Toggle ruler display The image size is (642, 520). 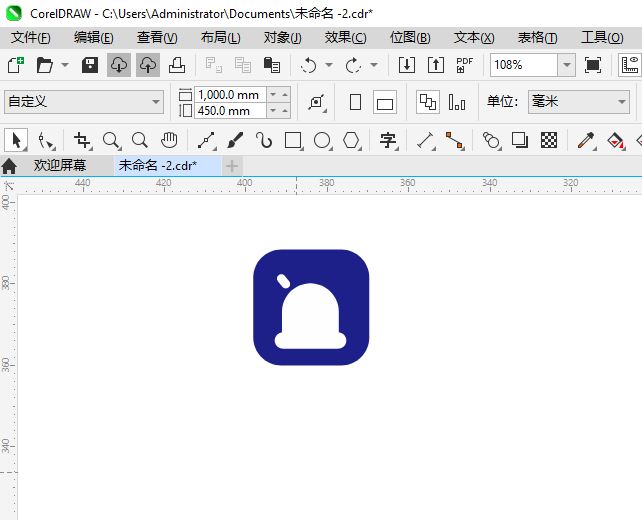630,65
